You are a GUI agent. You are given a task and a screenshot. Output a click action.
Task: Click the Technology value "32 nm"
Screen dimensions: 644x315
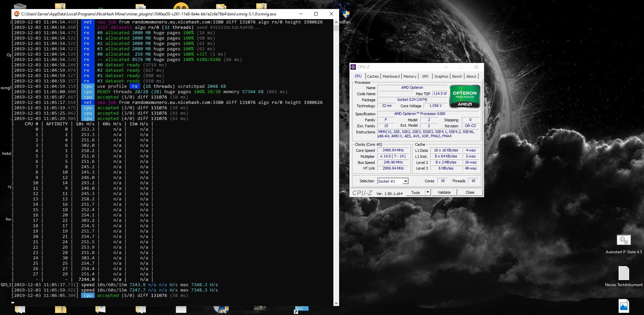tap(387, 106)
